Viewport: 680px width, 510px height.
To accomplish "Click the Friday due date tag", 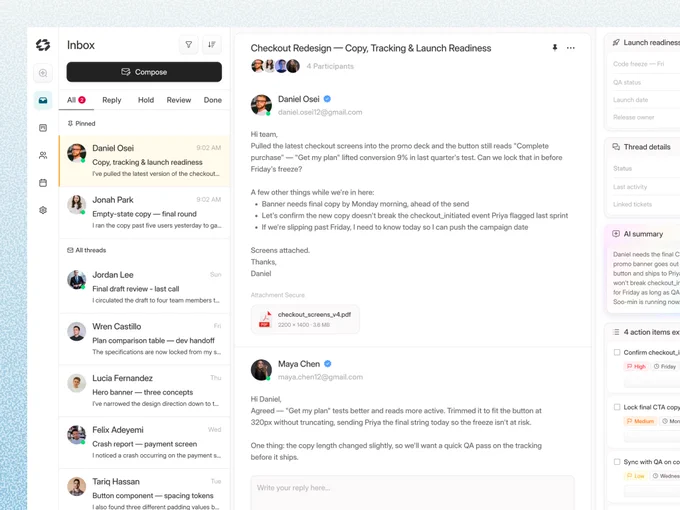I will [x=665, y=366].
